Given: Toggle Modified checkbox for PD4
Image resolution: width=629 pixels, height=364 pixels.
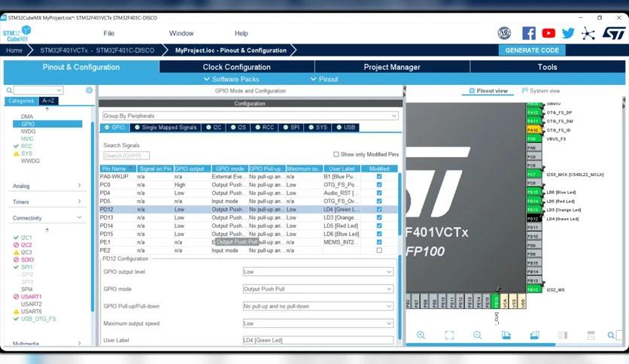Looking at the screenshot, I should point(379,193).
